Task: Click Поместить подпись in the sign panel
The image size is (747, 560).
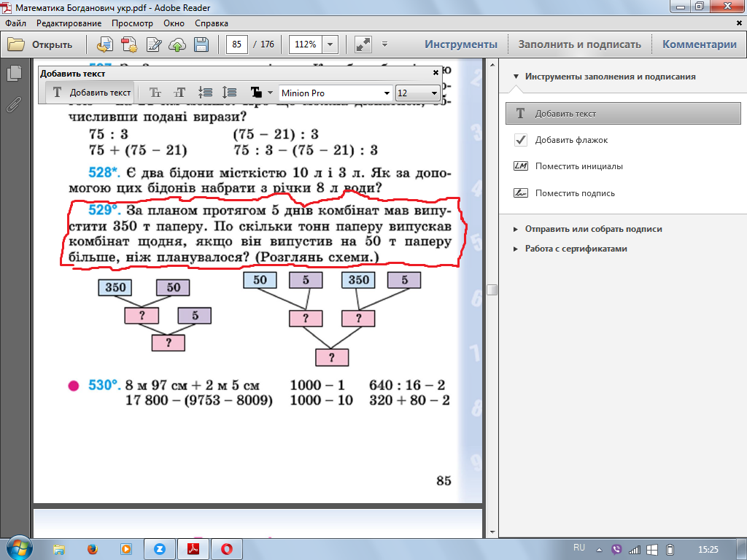Action: click(574, 193)
